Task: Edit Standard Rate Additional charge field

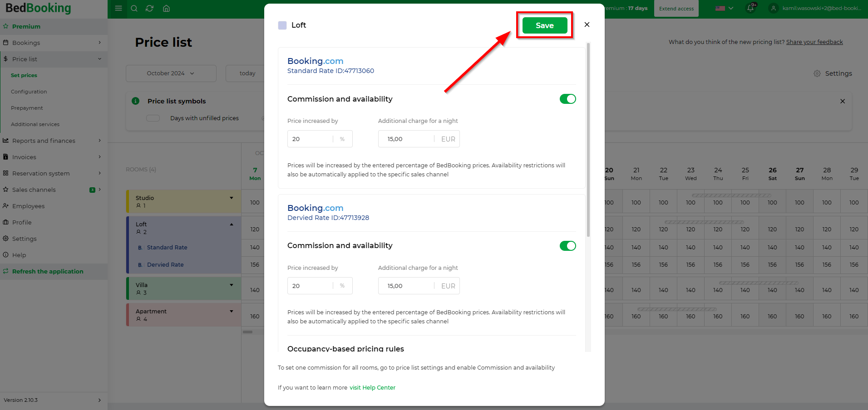Action: (x=419, y=139)
